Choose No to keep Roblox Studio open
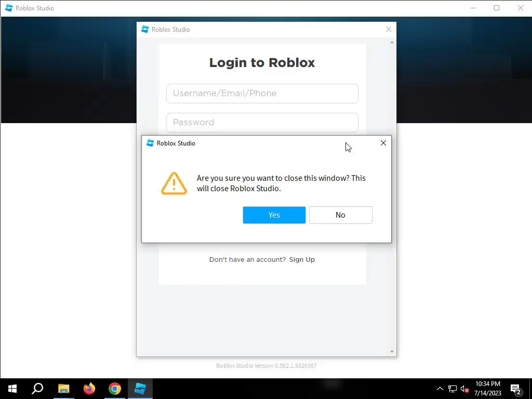The width and height of the screenshot is (532, 399). point(341,215)
